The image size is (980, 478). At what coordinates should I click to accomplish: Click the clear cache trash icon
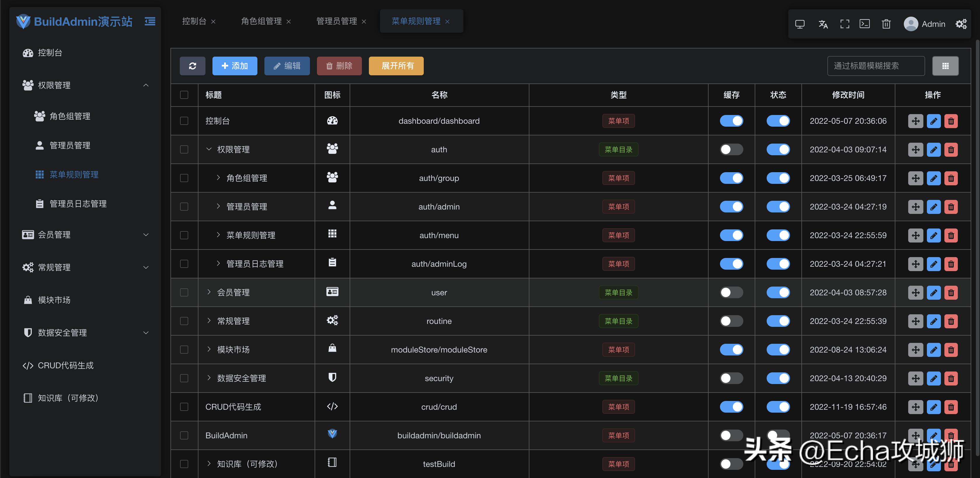(886, 24)
